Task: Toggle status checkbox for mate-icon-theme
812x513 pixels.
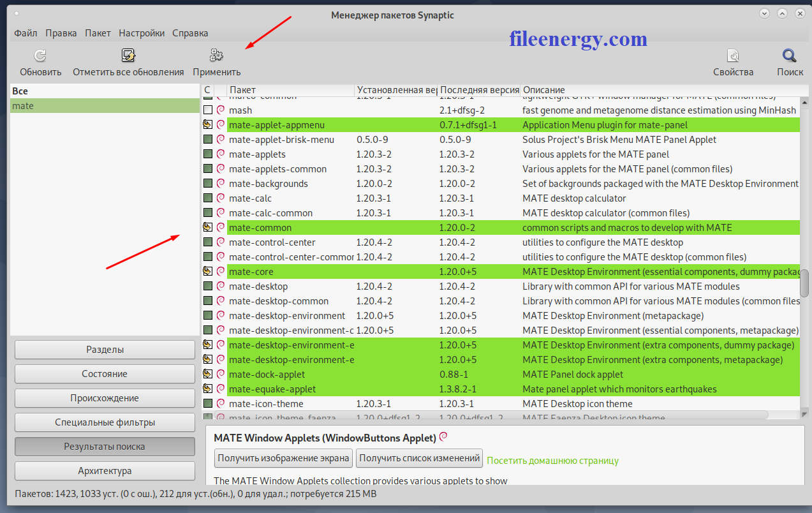Action: coord(207,403)
